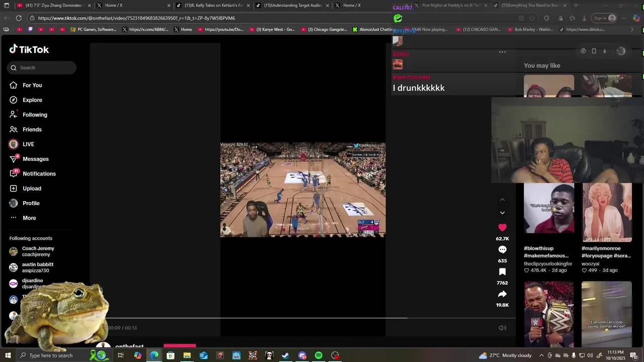
Task: Open File Explorer from the taskbar
Action: click(187, 355)
